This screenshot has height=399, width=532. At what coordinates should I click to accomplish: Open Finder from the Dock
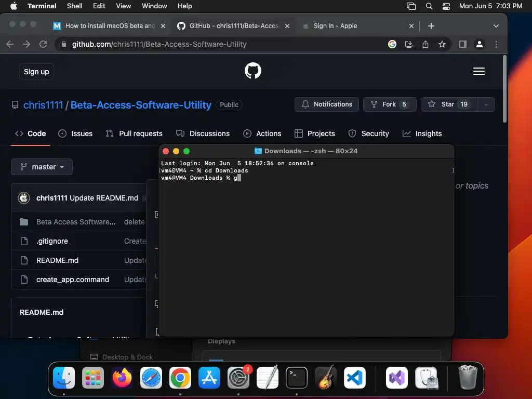tap(64, 378)
